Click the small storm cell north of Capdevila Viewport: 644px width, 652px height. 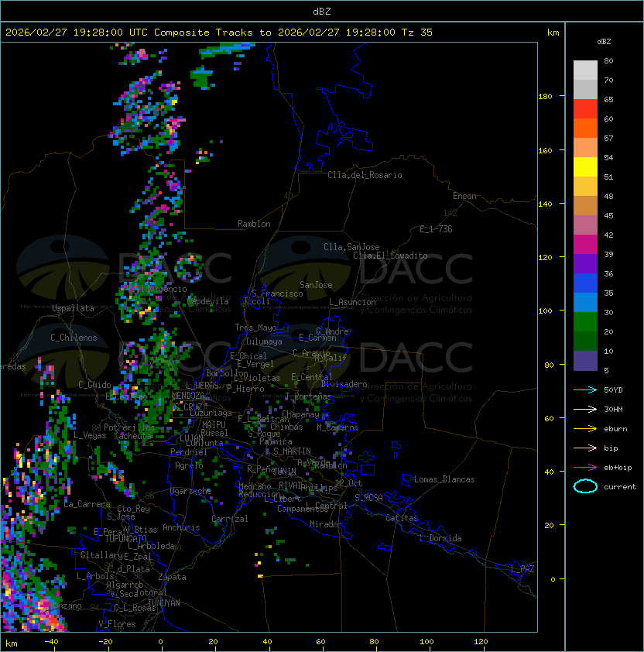coord(188,268)
